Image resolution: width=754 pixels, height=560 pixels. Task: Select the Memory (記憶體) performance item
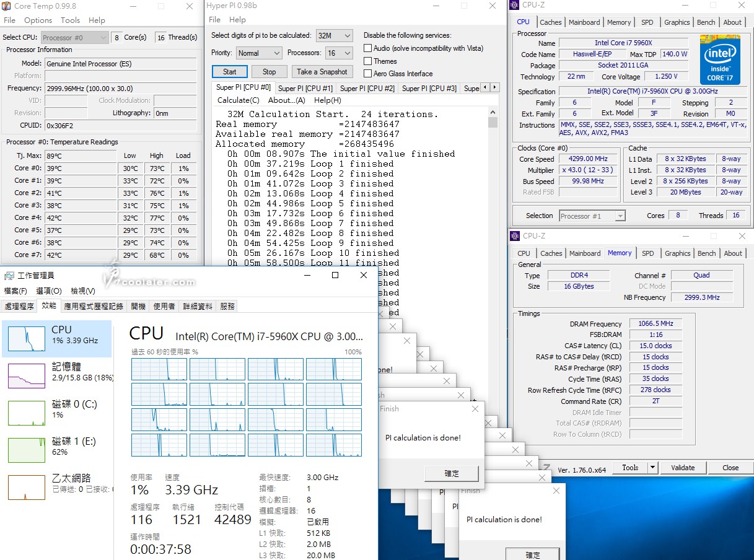click(x=57, y=375)
